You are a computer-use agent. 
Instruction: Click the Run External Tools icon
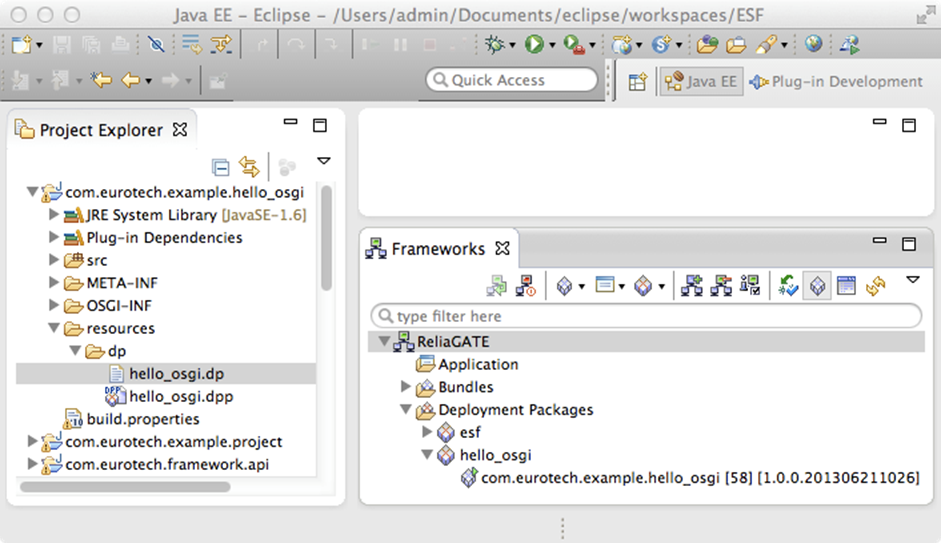574,44
